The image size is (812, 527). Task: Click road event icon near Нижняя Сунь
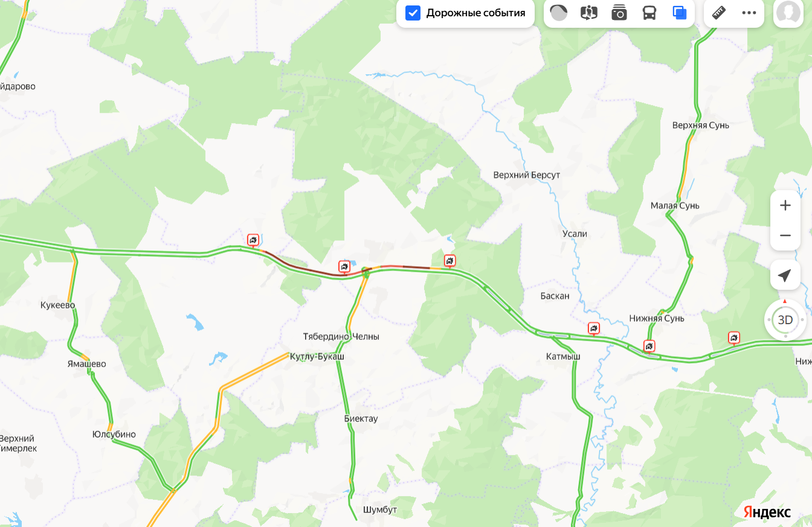(649, 347)
